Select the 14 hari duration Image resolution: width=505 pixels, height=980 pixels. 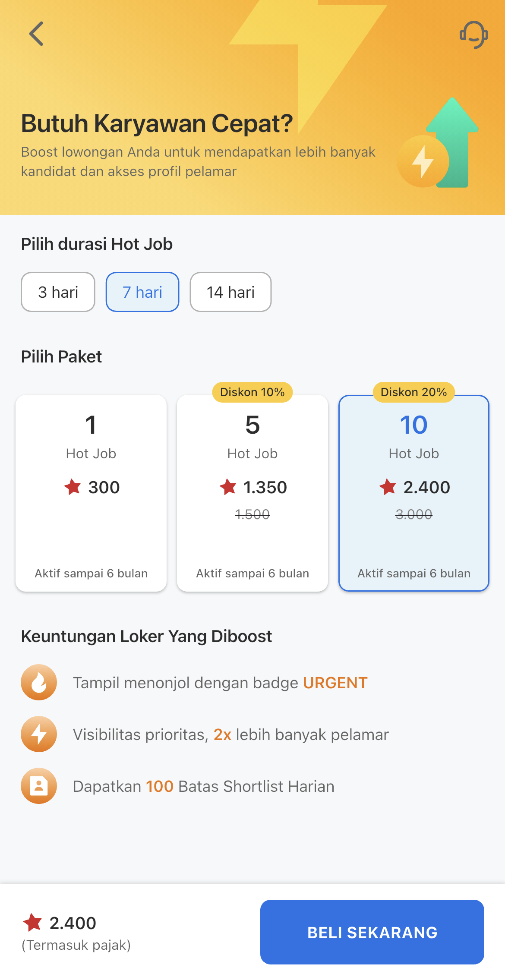click(x=230, y=292)
